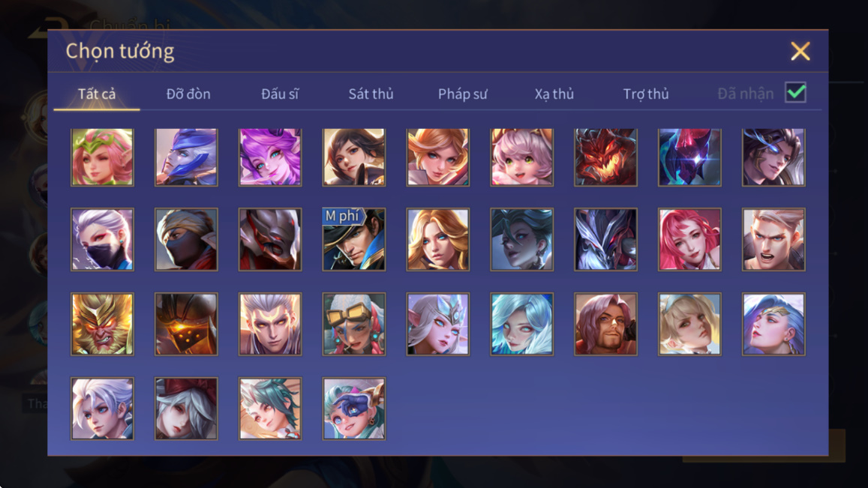Screen dimensions: 868x488
Task: Open the Sát thủ hero category
Action: pyautogui.click(x=371, y=94)
